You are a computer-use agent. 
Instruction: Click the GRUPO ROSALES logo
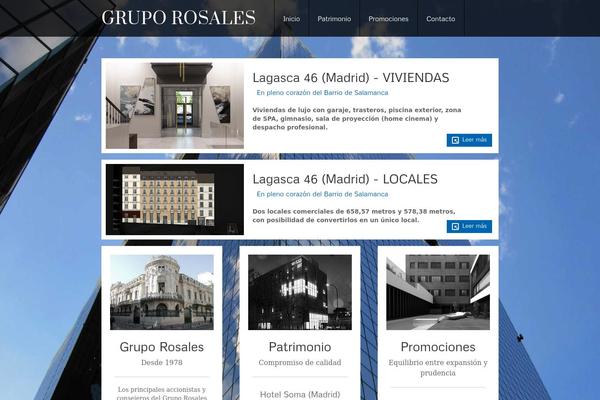click(178, 18)
